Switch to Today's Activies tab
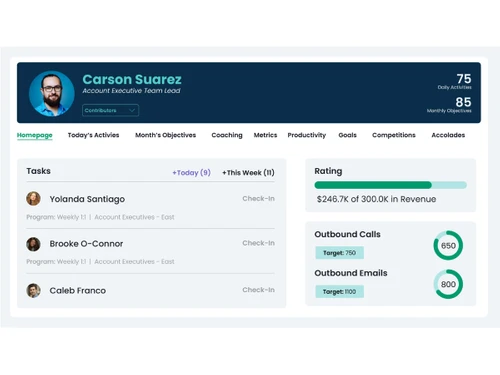Image resolution: width=500 pixels, height=375 pixels. [x=93, y=135]
